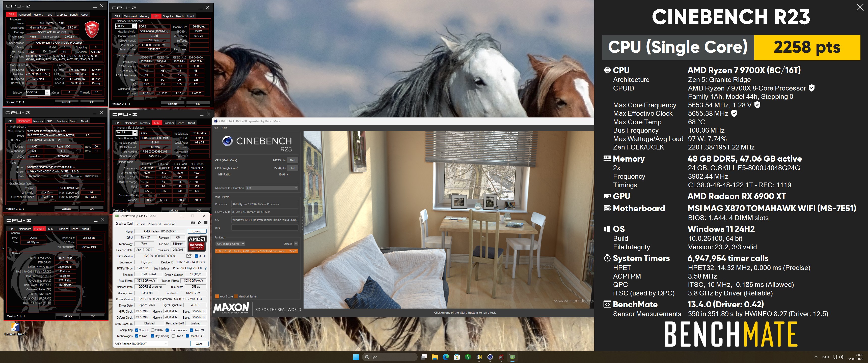The width and height of the screenshot is (868, 363).
Task: Click the orange Your Score legend swatch
Action: coord(217,296)
